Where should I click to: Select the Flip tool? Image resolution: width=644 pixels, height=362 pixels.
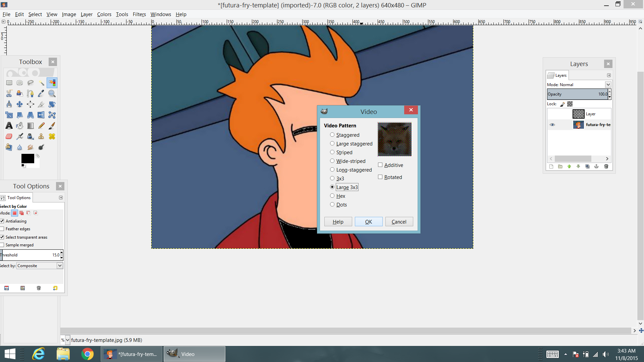pyautogui.click(x=41, y=115)
